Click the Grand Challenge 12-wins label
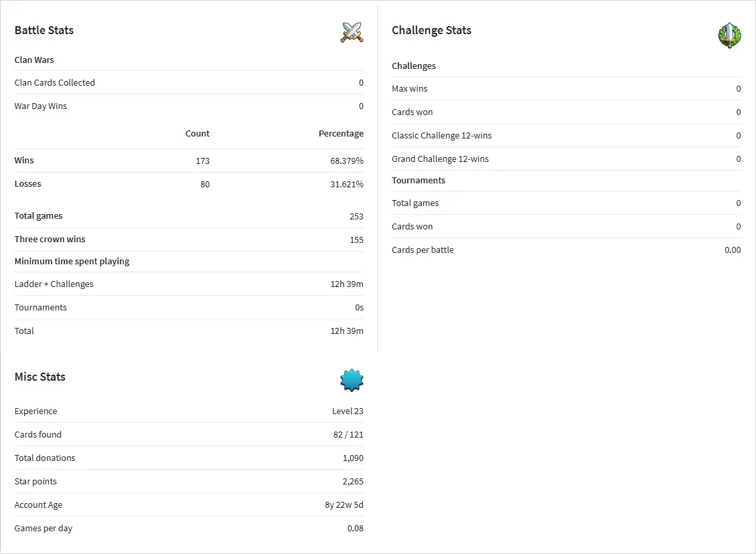 440,159
